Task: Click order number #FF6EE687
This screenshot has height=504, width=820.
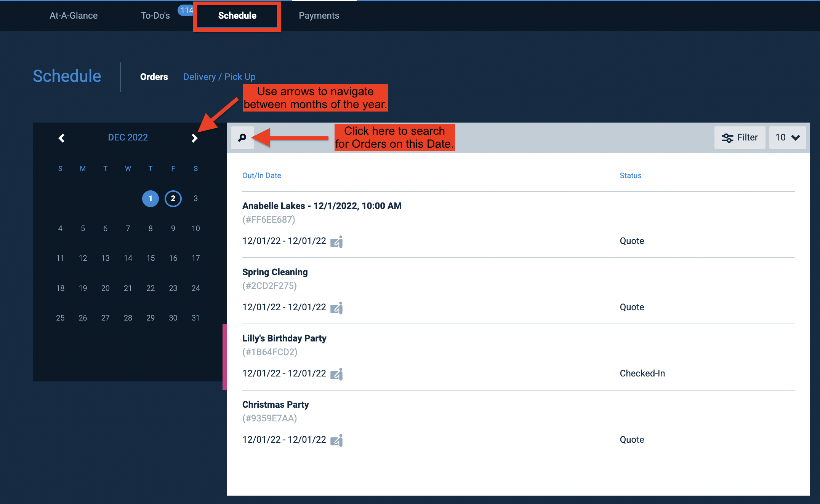Action: (269, 220)
